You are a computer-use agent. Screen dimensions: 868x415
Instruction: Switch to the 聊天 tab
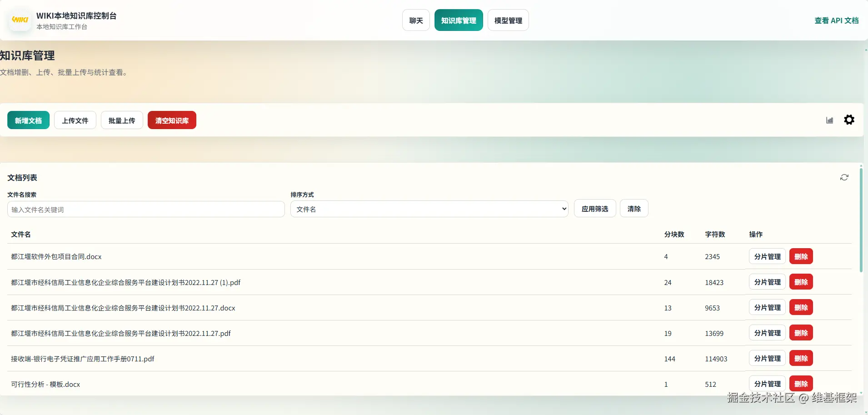[416, 20]
